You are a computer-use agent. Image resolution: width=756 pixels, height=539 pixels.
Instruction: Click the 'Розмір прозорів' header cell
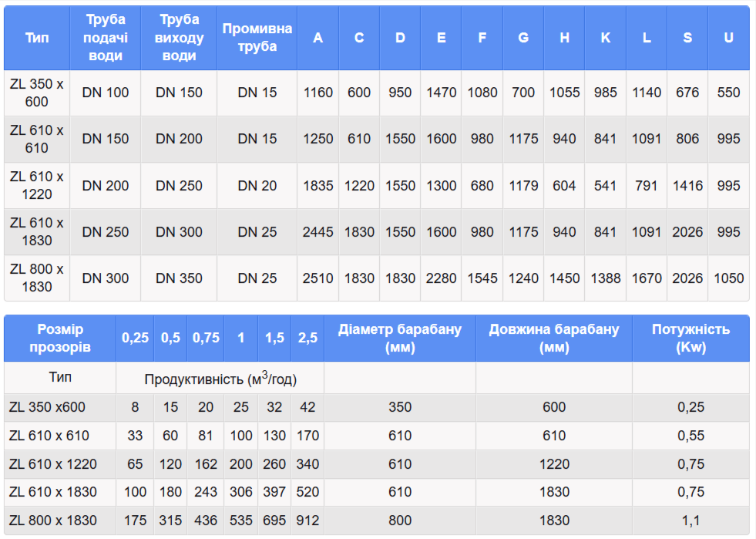point(59,339)
